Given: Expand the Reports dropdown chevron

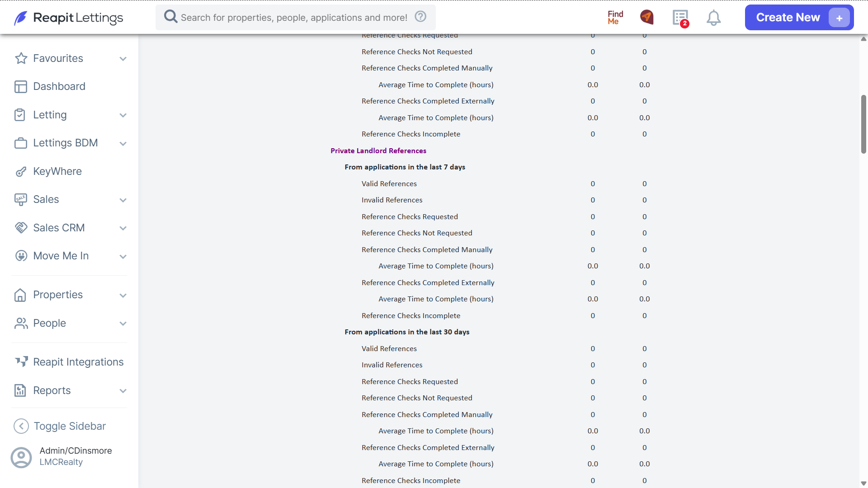Looking at the screenshot, I should pyautogui.click(x=123, y=391).
